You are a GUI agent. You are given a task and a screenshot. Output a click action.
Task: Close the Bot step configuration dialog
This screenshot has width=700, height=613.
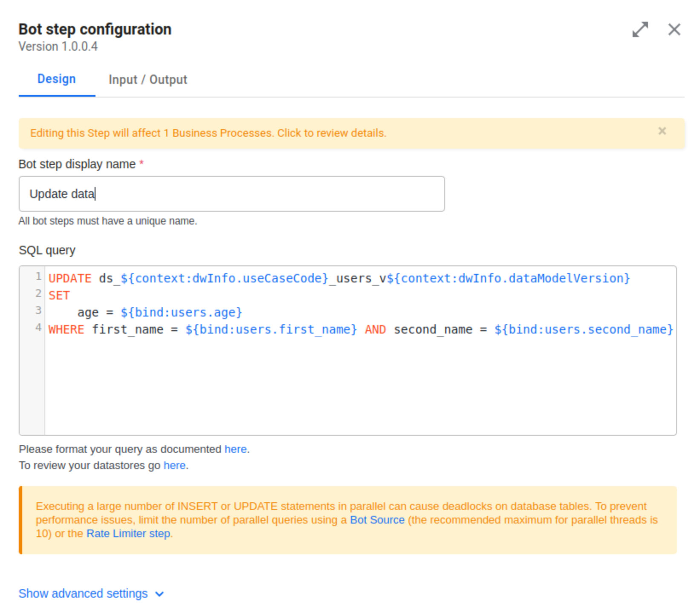(x=674, y=29)
